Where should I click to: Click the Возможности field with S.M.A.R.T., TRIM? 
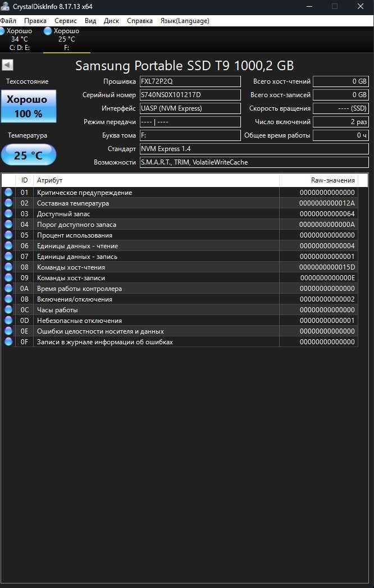[x=254, y=162]
